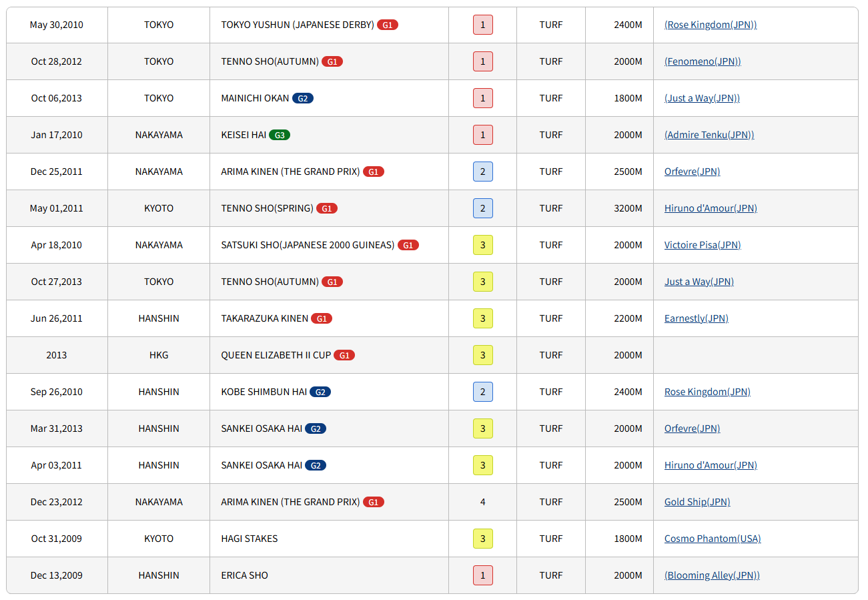Click the green G3 badge beside Keisei Hai
This screenshot has height=600, width=868.
[280, 135]
